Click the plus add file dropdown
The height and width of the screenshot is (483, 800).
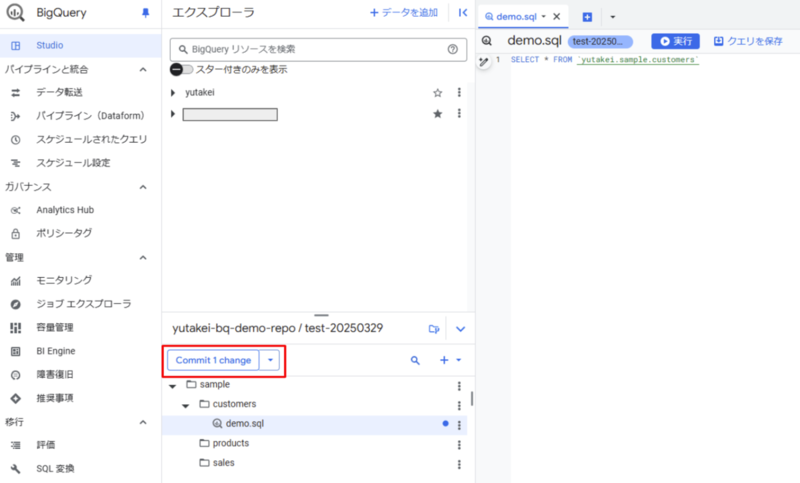point(451,360)
